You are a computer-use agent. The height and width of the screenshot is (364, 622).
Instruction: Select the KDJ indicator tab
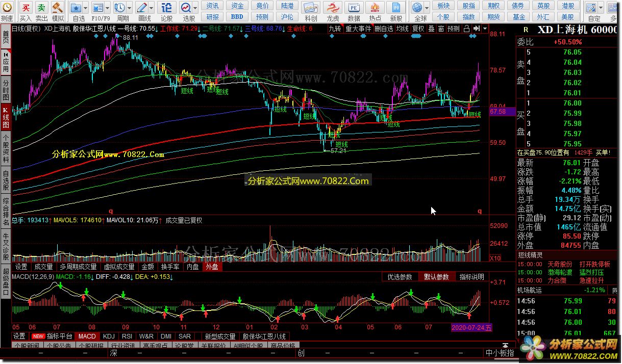coord(109,336)
